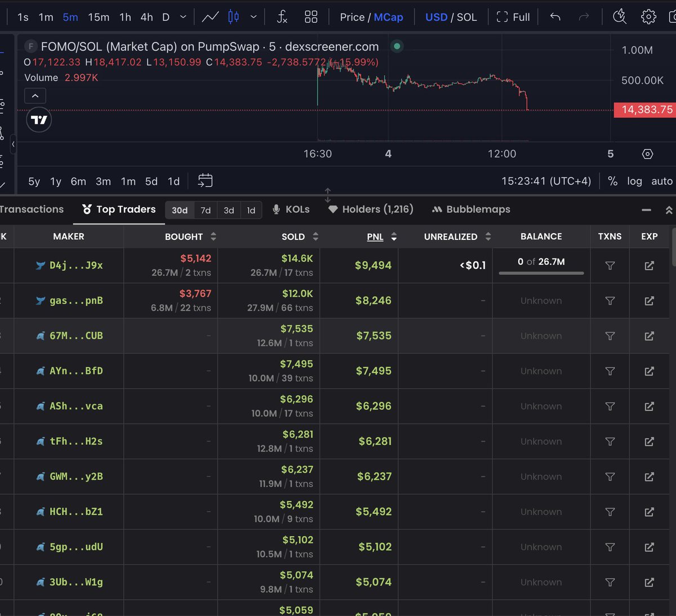Switch chart to Price view
Viewport: 676px width, 616px height.
coord(352,17)
